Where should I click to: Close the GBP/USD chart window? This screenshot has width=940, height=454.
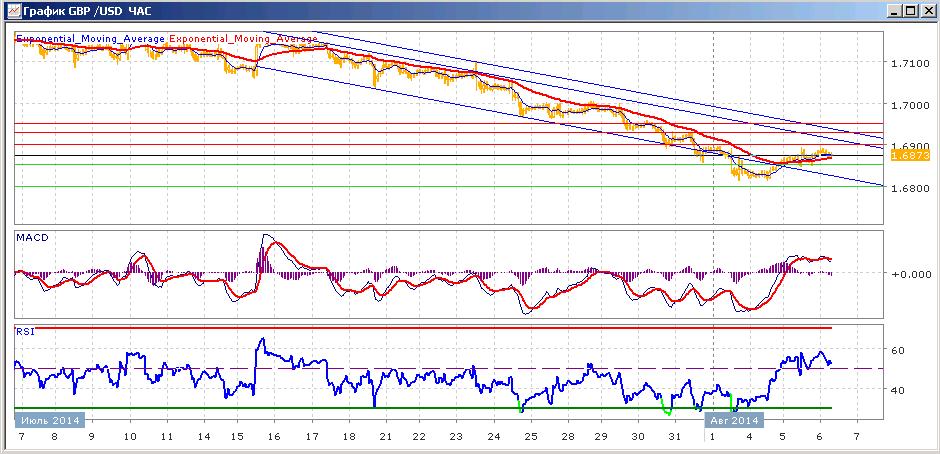pos(927,11)
